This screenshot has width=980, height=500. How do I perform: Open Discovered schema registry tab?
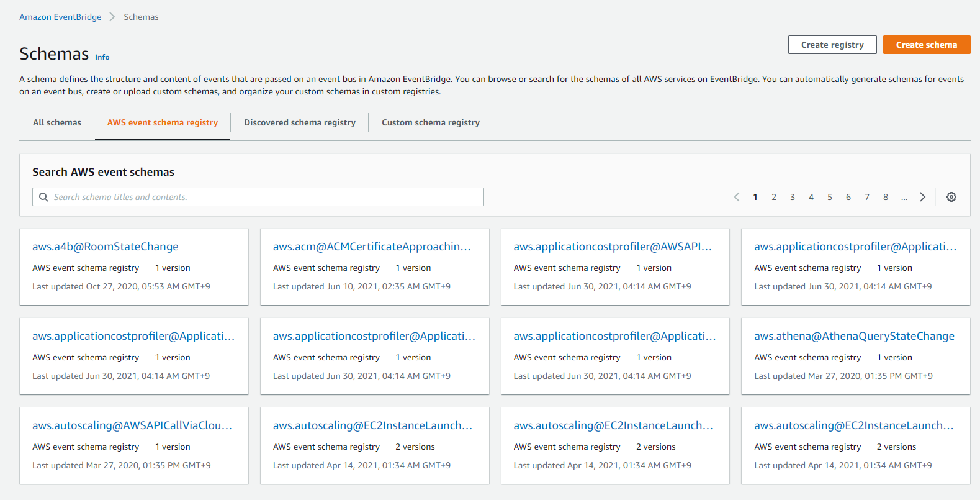pyautogui.click(x=300, y=122)
